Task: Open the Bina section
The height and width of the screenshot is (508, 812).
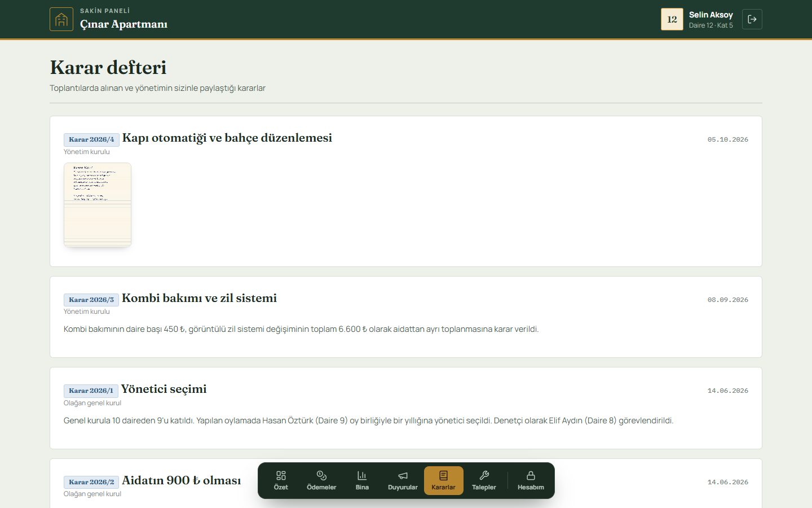Action: (x=362, y=480)
